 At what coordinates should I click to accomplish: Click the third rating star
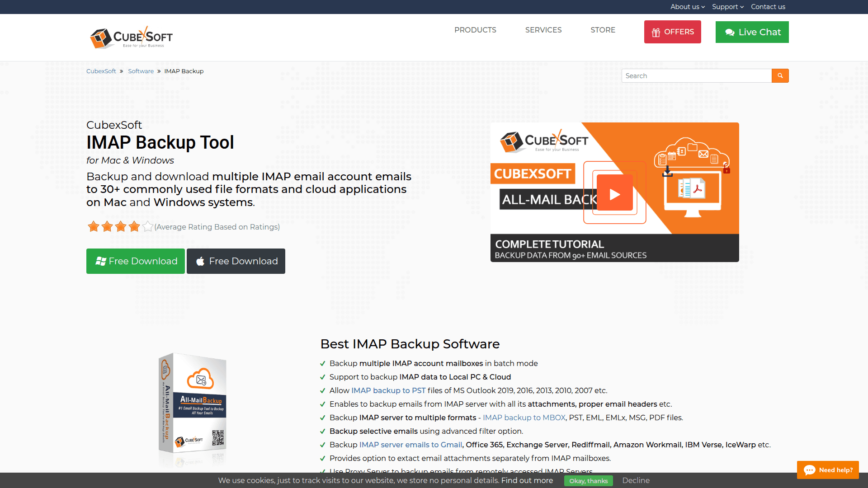click(x=121, y=226)
